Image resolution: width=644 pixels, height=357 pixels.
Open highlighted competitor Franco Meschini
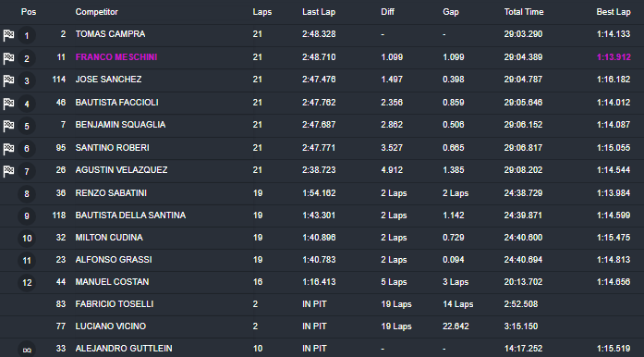[x=116, y=57]
